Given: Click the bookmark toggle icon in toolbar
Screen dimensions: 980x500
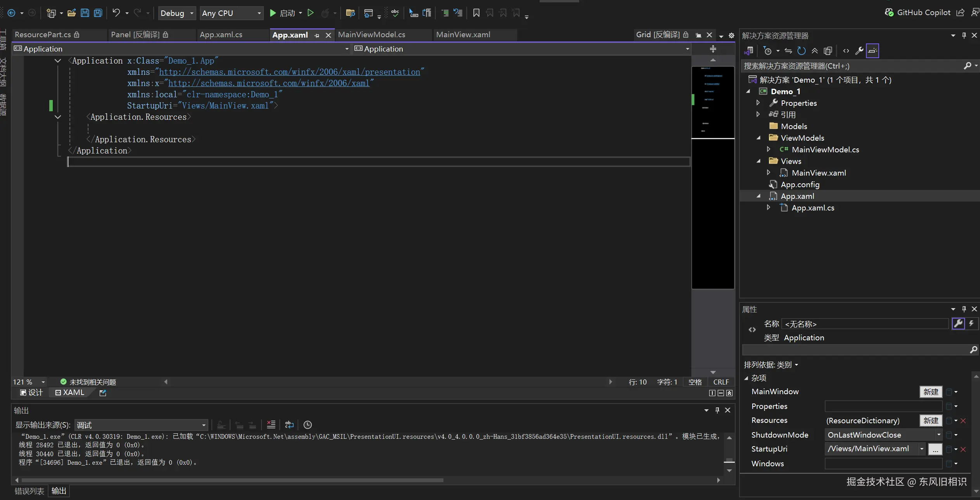Looking at the screenshot, I should pos(476,13).
